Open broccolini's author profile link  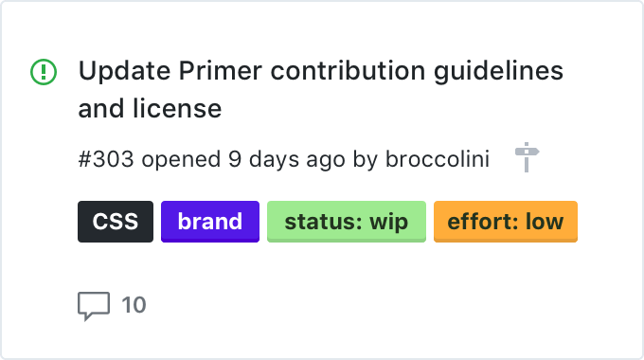(x=438, y=159)
